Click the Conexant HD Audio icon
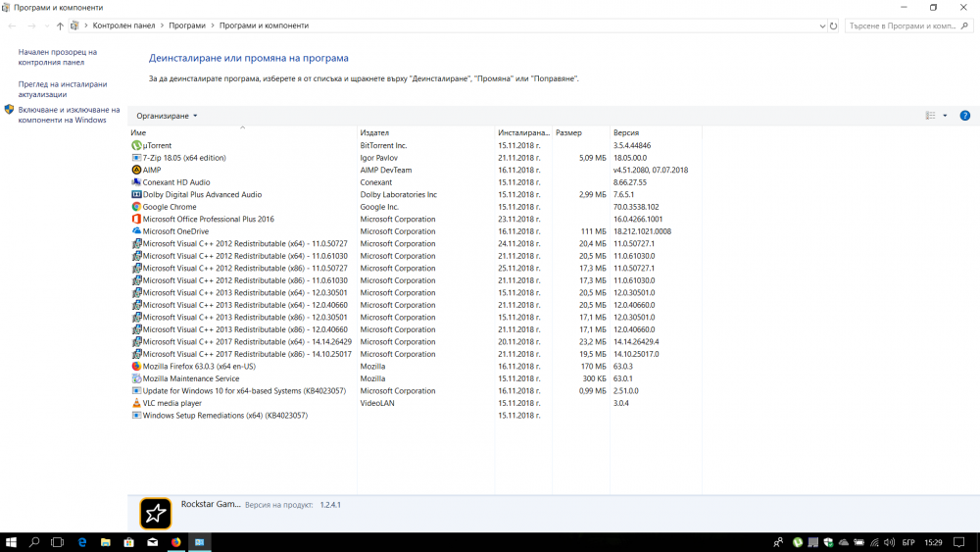 (x=136, y=182)
